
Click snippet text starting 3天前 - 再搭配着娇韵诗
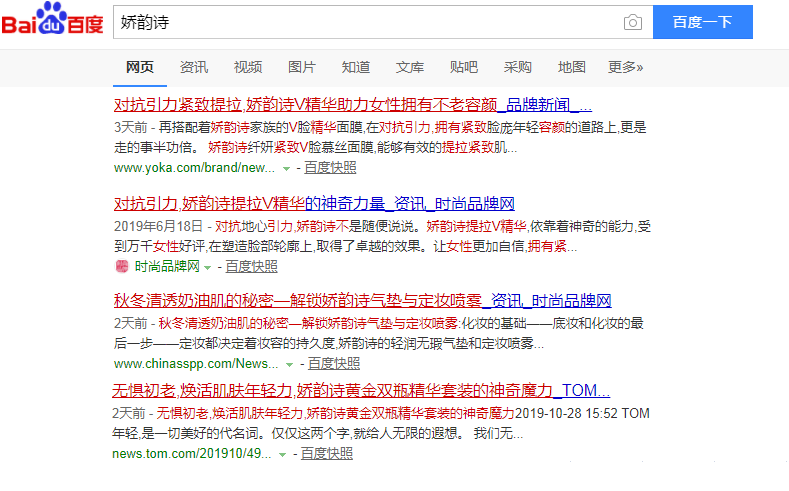(x=380, y=127)
